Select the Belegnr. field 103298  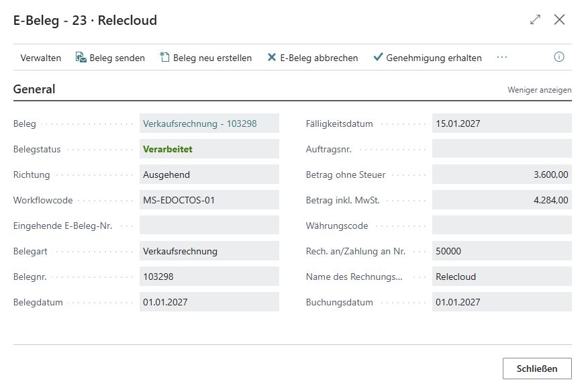(x=209, y=277)
